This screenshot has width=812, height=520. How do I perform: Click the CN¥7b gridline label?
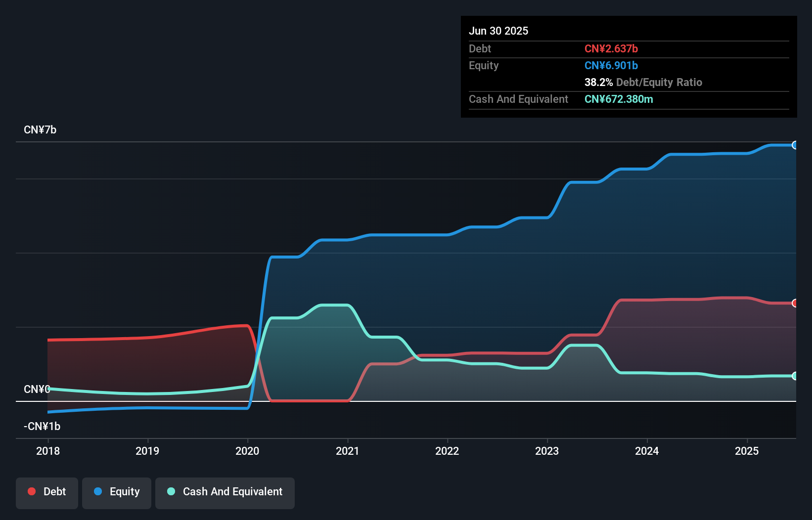pyautogui.click(x=40, y=130)
